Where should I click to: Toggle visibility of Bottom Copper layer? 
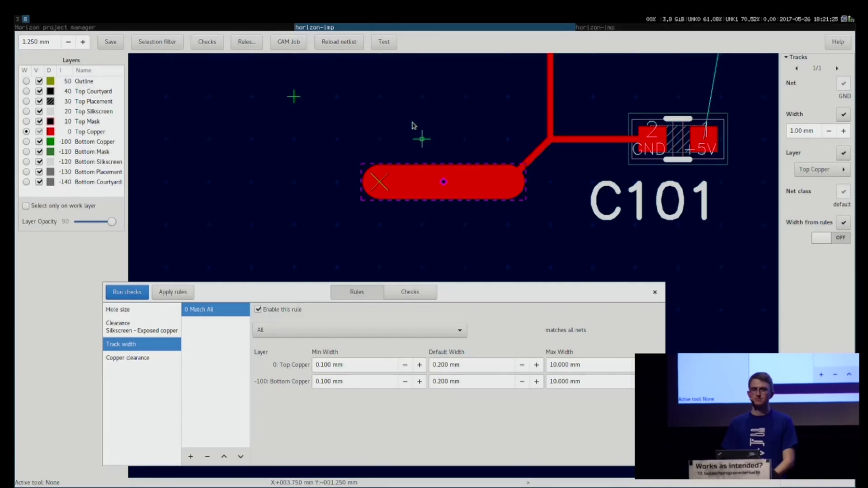[x=39, y=142]
